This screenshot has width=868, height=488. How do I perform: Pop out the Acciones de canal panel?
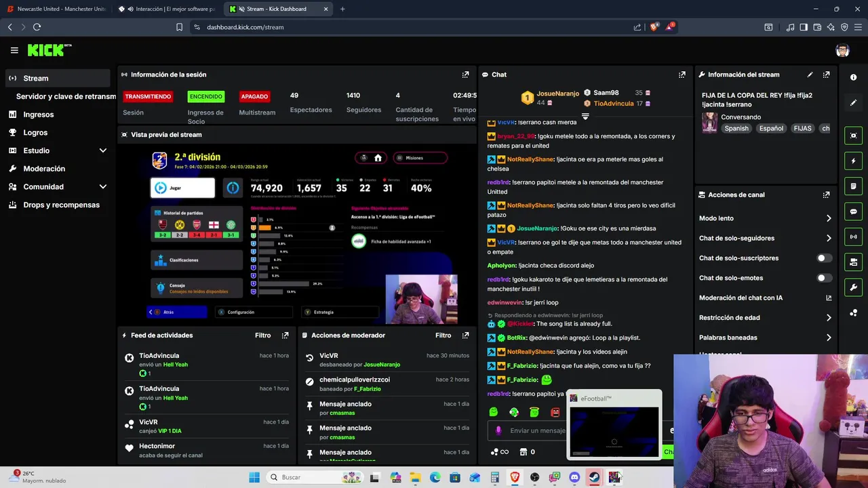click(826, 195)
